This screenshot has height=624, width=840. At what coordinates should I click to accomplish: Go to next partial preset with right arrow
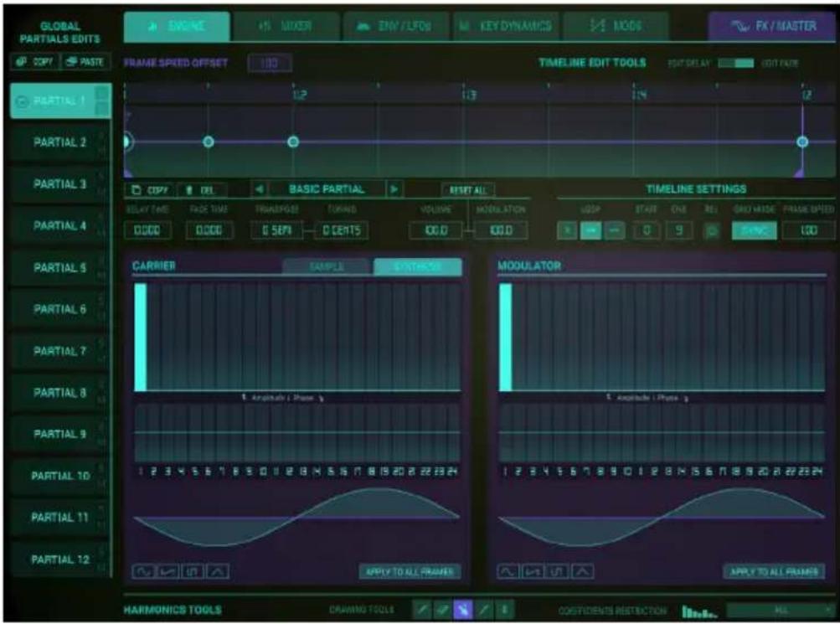[394, 189]
